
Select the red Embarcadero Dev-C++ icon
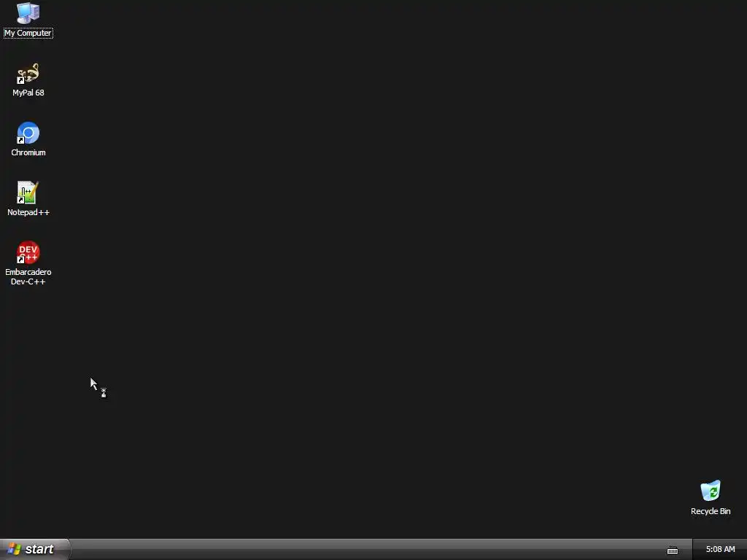pos(28,252)
